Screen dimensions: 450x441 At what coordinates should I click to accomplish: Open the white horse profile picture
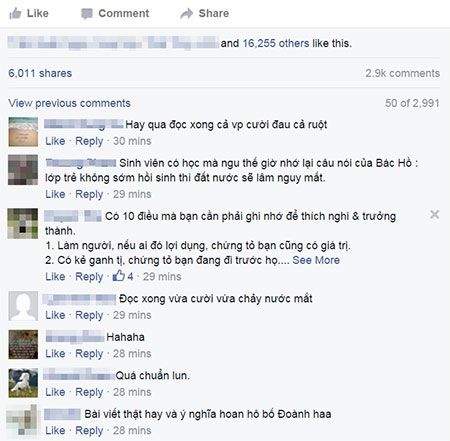point(23,383)
